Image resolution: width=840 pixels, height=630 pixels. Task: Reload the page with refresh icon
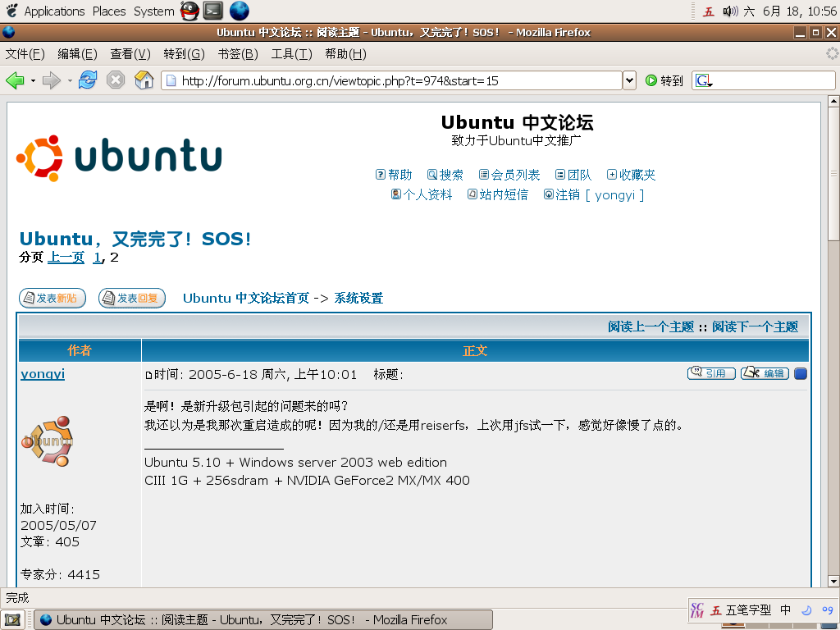click(x=87, y=80)
